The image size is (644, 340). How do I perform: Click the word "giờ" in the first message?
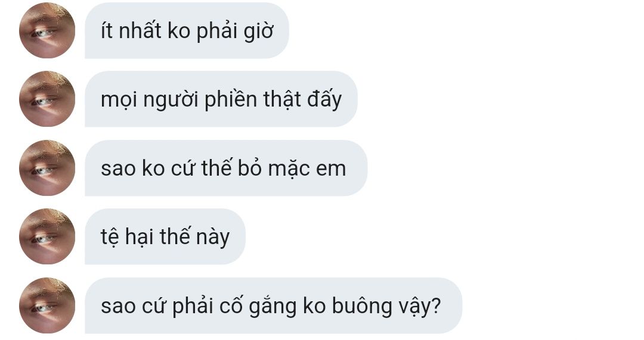(258, 32)
